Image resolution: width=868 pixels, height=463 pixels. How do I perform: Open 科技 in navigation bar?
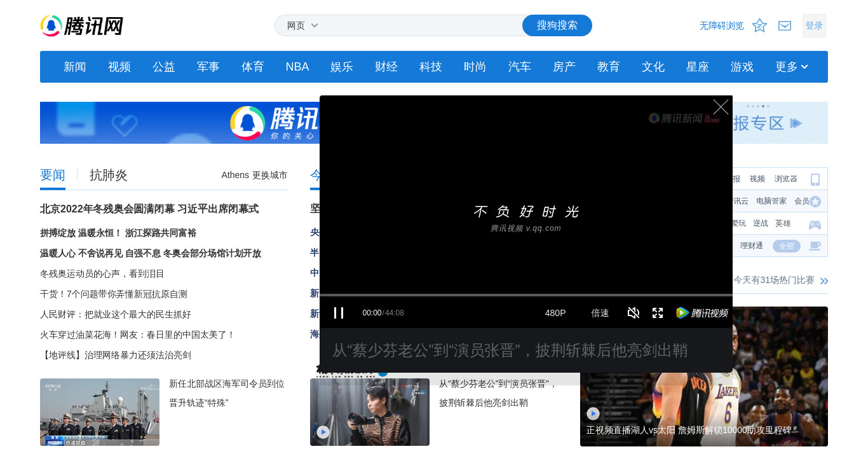[431, 67]
